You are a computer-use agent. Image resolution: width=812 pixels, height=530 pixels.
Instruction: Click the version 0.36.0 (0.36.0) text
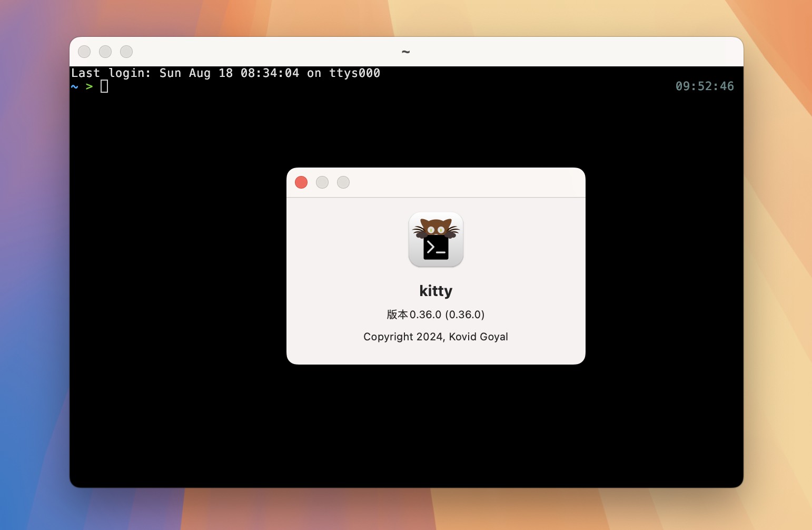point(436,315)
